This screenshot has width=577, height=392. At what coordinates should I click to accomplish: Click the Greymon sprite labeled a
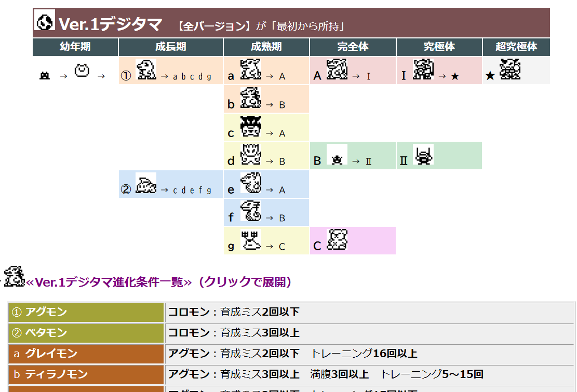pyautogui.click(x=251, y=69)
